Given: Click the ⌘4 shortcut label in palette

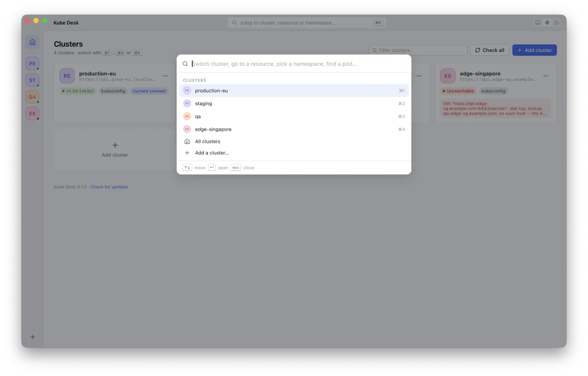Looking at the screenshot, I should tap(401, 129).
